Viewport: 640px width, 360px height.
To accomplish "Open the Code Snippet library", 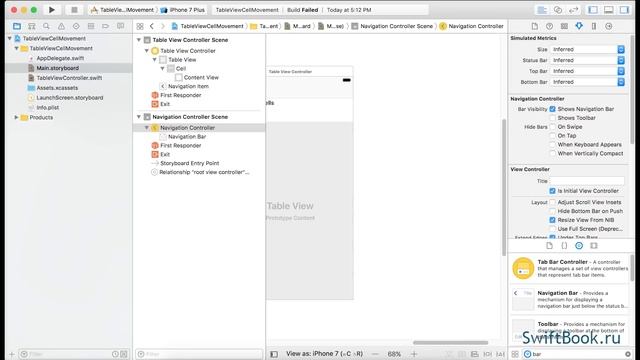I will pyautogui.click(x=564, y=246).
